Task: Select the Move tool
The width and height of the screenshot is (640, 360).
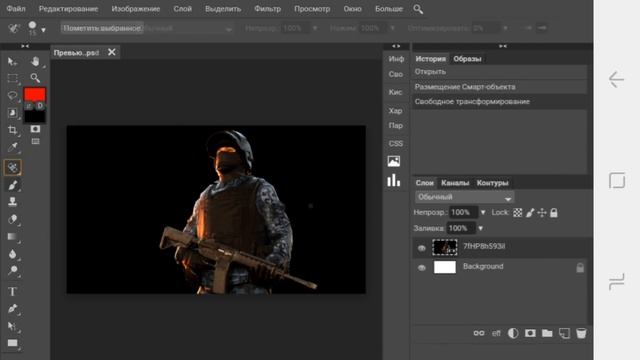Action: (x=12, y=62)
